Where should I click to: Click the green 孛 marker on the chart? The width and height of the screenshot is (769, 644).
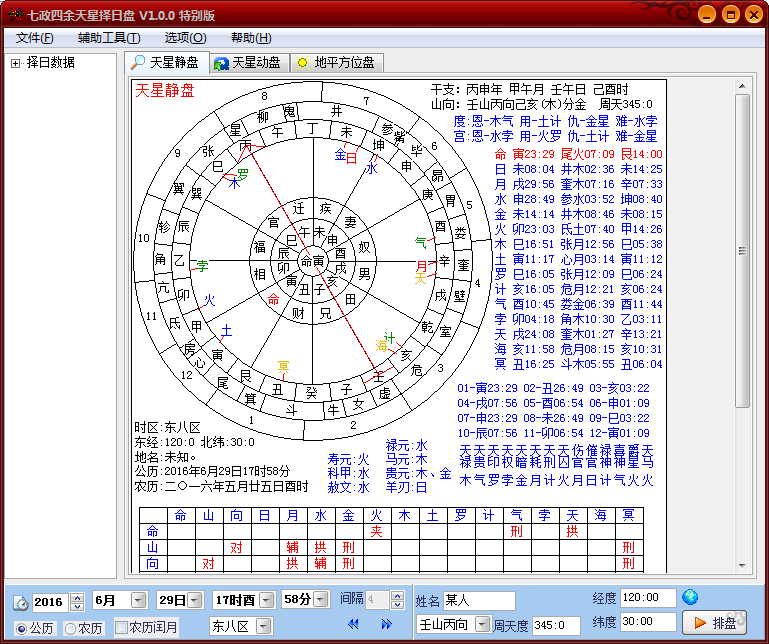pos(203,265)
